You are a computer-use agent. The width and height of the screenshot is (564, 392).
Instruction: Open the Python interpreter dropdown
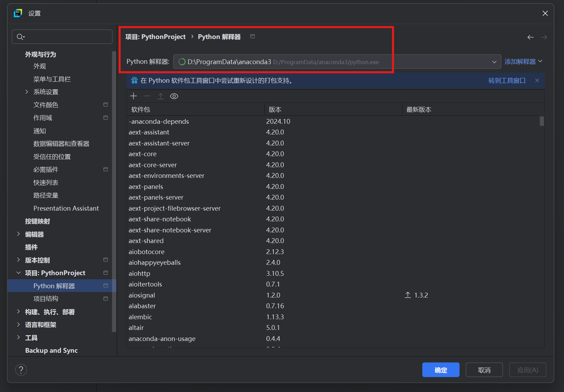pos(337,62)
